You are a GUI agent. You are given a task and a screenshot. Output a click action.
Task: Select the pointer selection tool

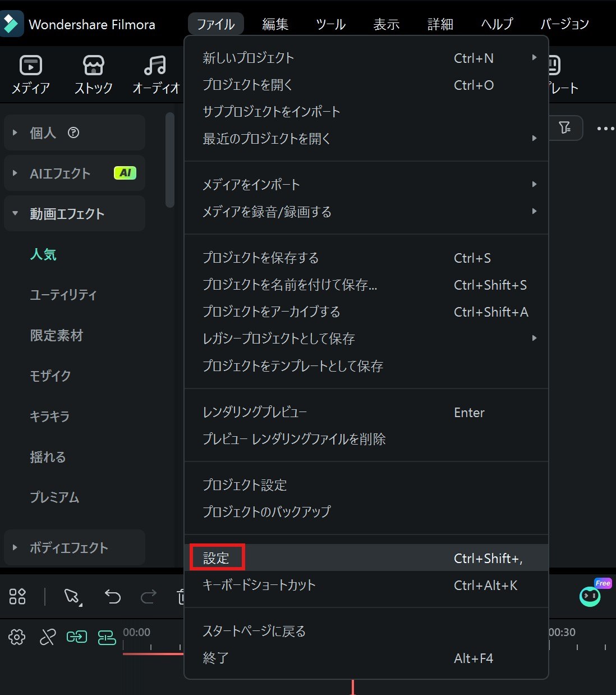click(72, 596)
